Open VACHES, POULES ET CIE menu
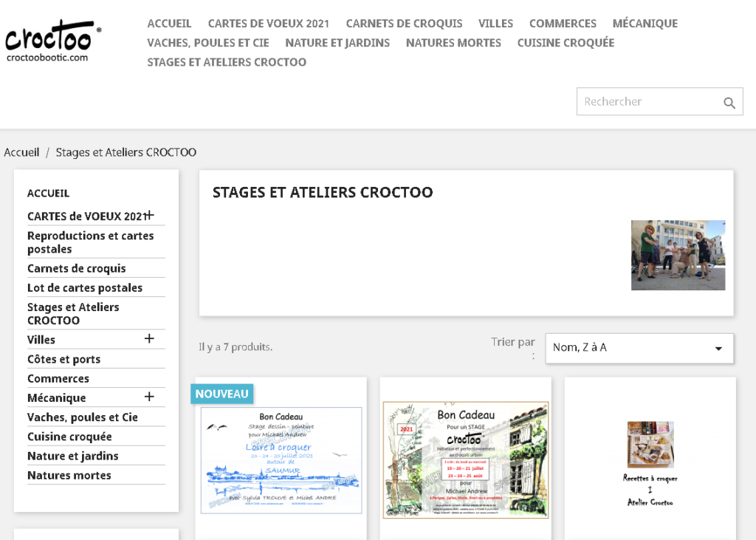 click(208, 42)
